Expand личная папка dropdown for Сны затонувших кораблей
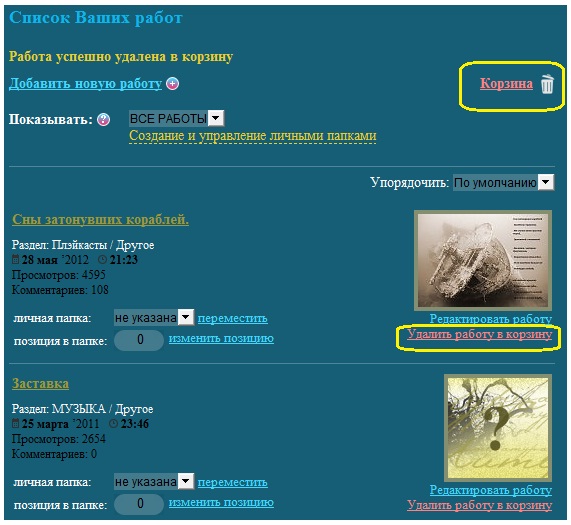Screen dimensions: 571x525 click(154, 317)
